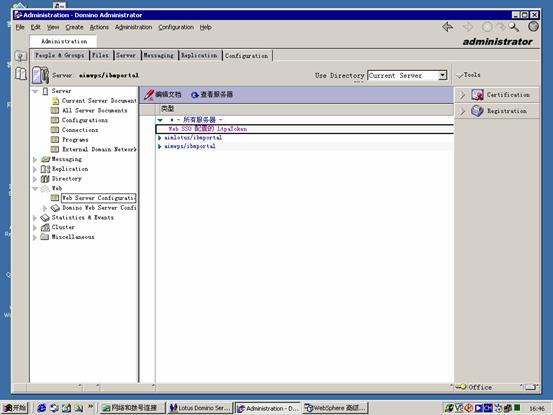The height and width of the screenshot is (415, 553).
Task: Click the Registration tool icon
Action: coord(477,111)
